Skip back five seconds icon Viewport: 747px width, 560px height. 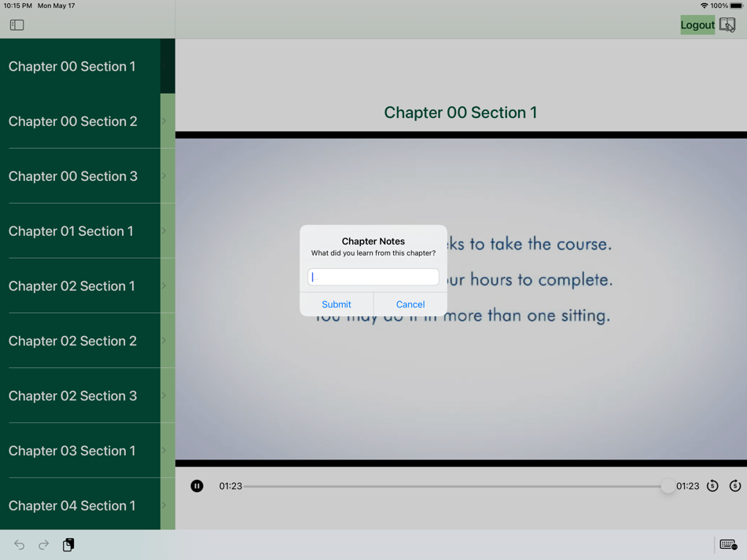point(712,485)
